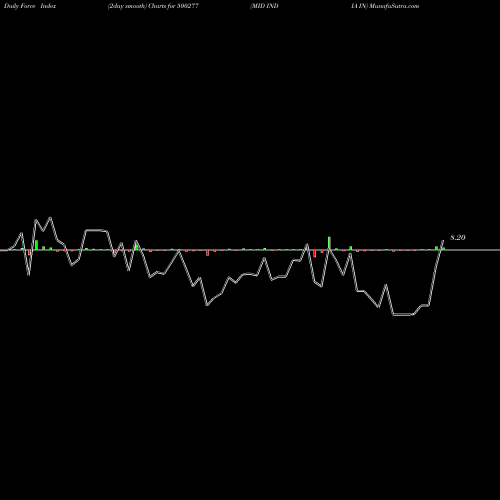500x500 pixels.
Task: Click the '(2day smooth) Charts for 500277' text
Action: 153,6
